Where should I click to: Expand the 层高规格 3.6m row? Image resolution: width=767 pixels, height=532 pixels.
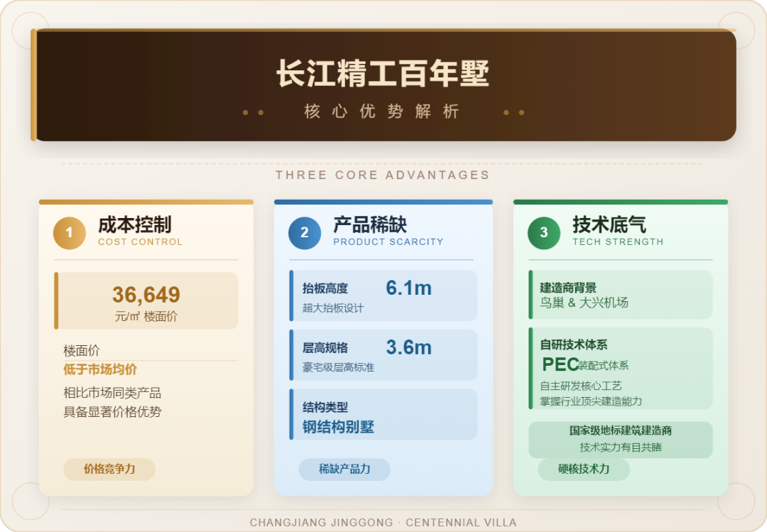tap(383, 354)
